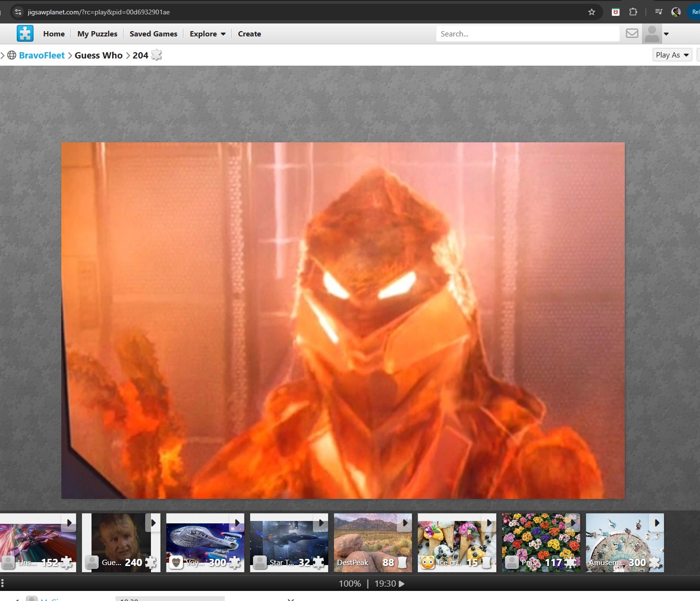Expand the user account dropdown arrow

pyautogui.click(x=666, y=34)
